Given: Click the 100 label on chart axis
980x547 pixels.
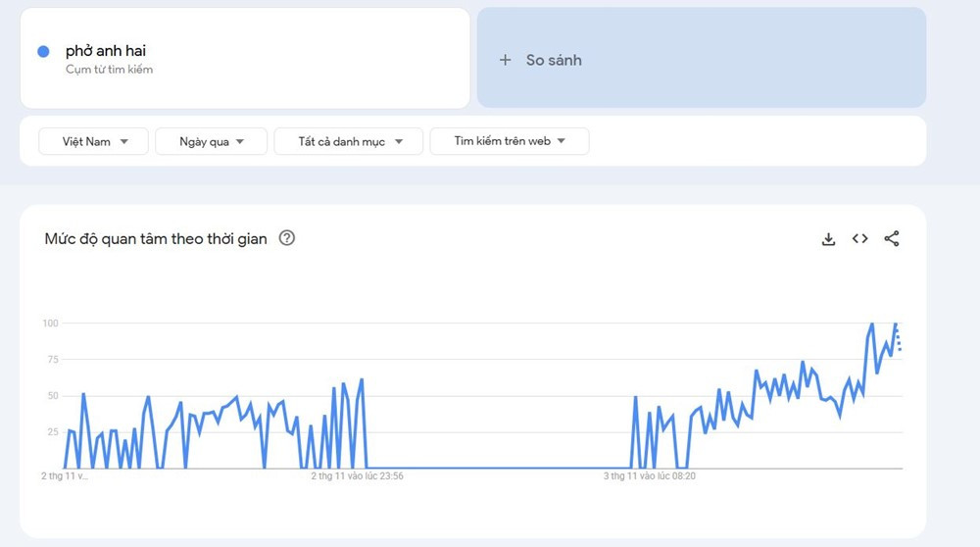Looking at the screenshot, I should pyautogui.click(x=50, y=323).
